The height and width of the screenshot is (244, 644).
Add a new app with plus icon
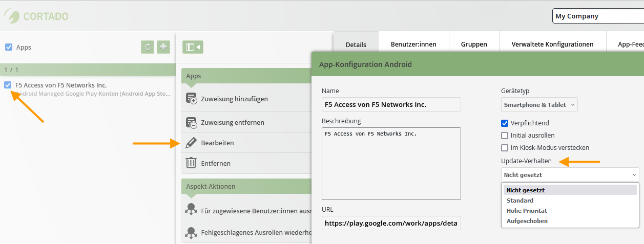coord(163,47)
